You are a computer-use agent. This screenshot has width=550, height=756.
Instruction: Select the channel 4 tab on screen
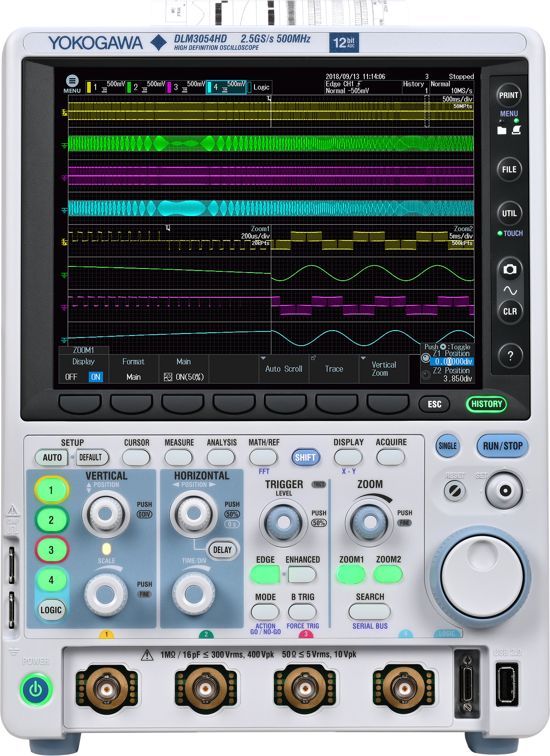point(226,87)
